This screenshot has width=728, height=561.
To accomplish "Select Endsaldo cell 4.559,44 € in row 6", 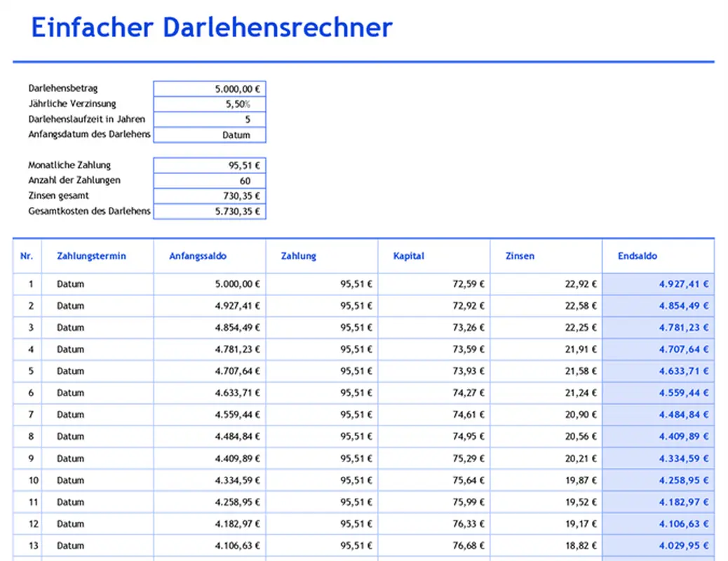I will point(659,393).
